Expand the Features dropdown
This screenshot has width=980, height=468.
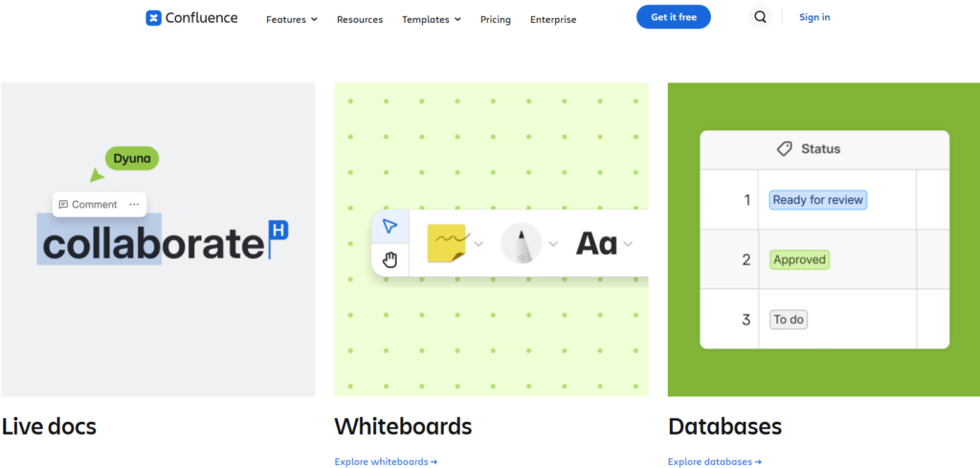click(x=292, y=19)
